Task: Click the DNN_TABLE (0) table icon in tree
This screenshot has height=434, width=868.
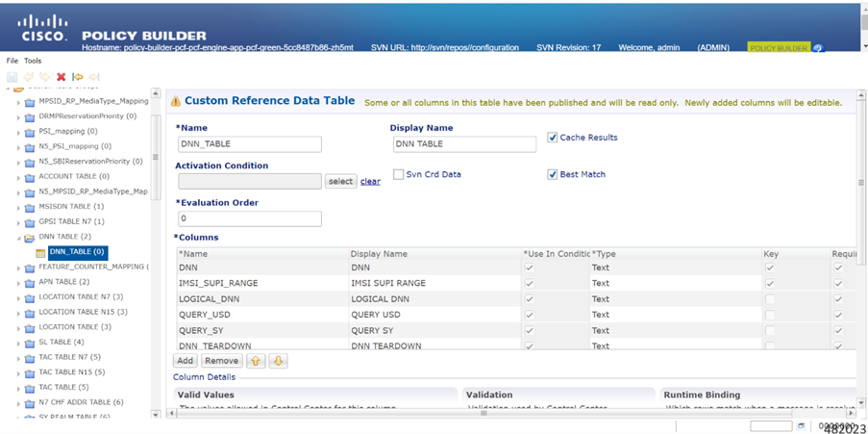Action: coord(40,253)
